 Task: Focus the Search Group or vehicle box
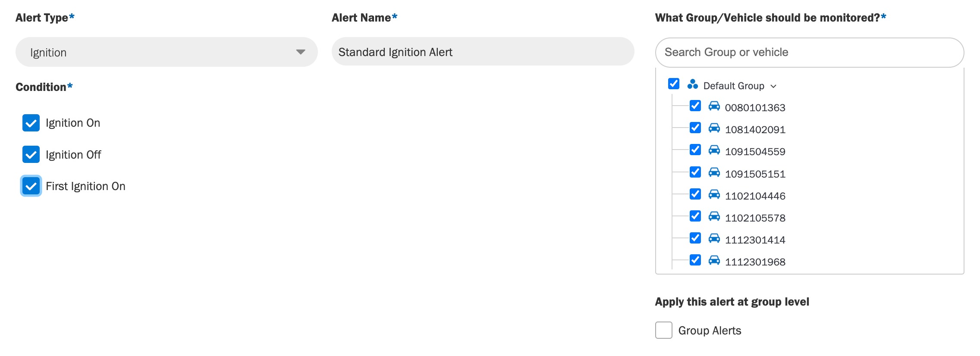point(810,52)
